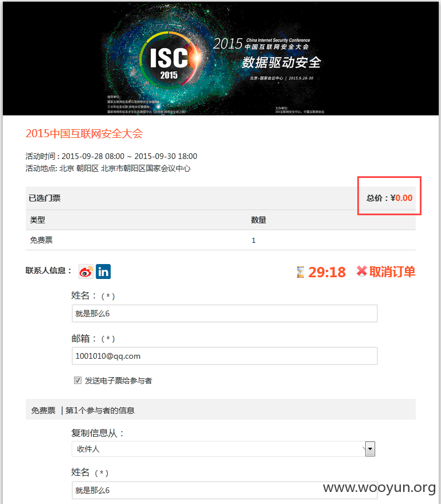Image resolution: width=441 pixels, height=504 pixels.
Task: Toggle the 发送电子票给参与者 checkbox
Action: (x=77, y=381)
